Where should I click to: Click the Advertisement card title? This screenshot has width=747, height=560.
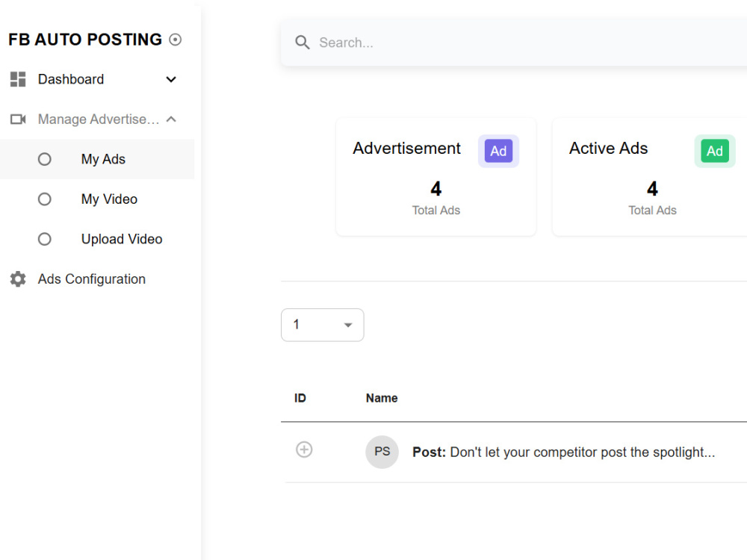[x=406, y=148]
